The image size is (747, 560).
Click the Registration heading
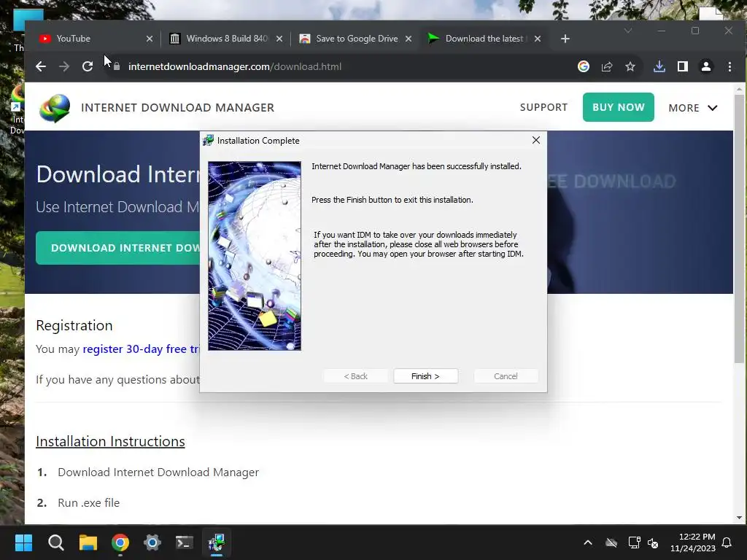tap(74, 325)
